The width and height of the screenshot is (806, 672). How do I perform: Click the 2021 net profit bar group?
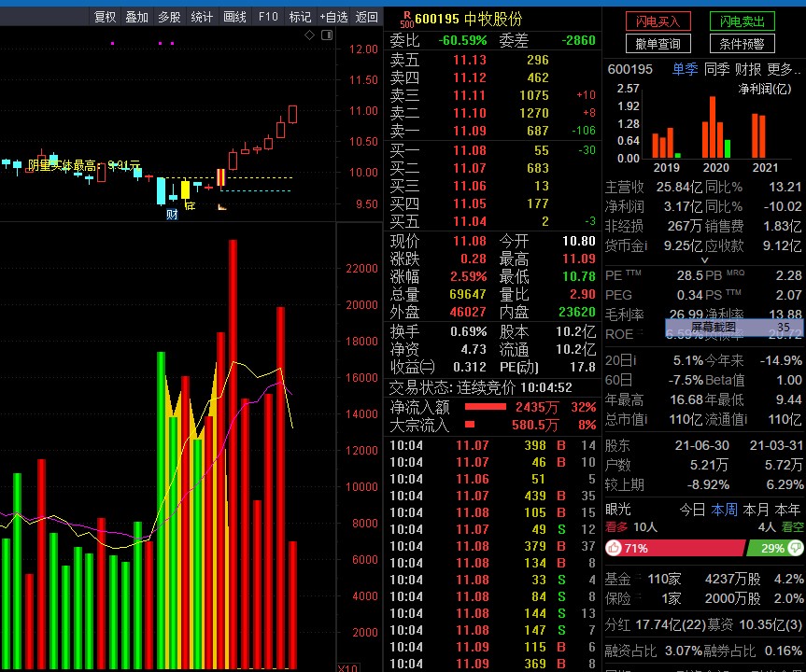[x=758, y=135]
